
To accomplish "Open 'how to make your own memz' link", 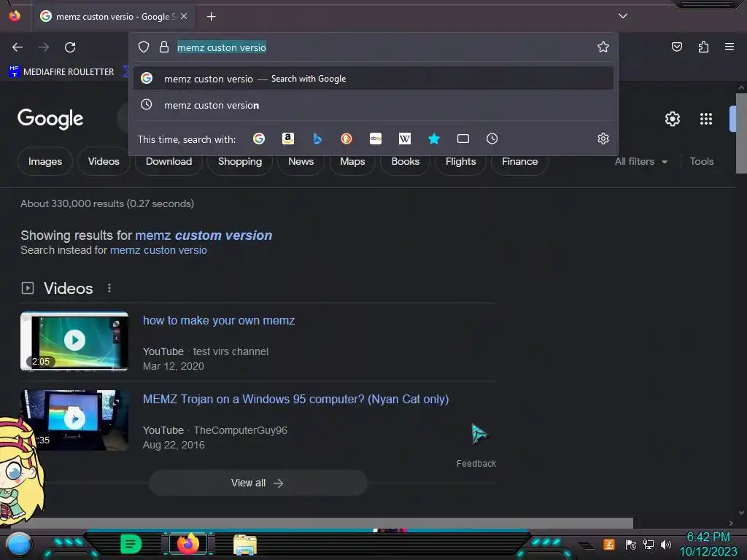I will (219, 321).
